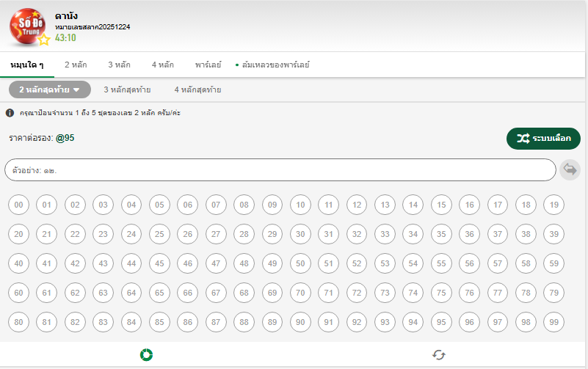This screenshot has height=369, width=588.
Task: Choose number 03 circle
Action: 103,205
